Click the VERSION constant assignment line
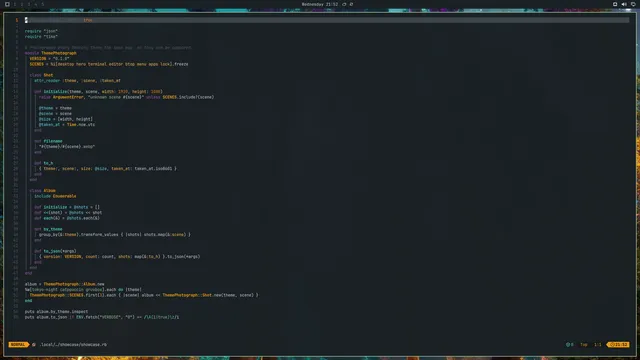The height and width of the screenshot is (360, 640). tap(49, 58)
